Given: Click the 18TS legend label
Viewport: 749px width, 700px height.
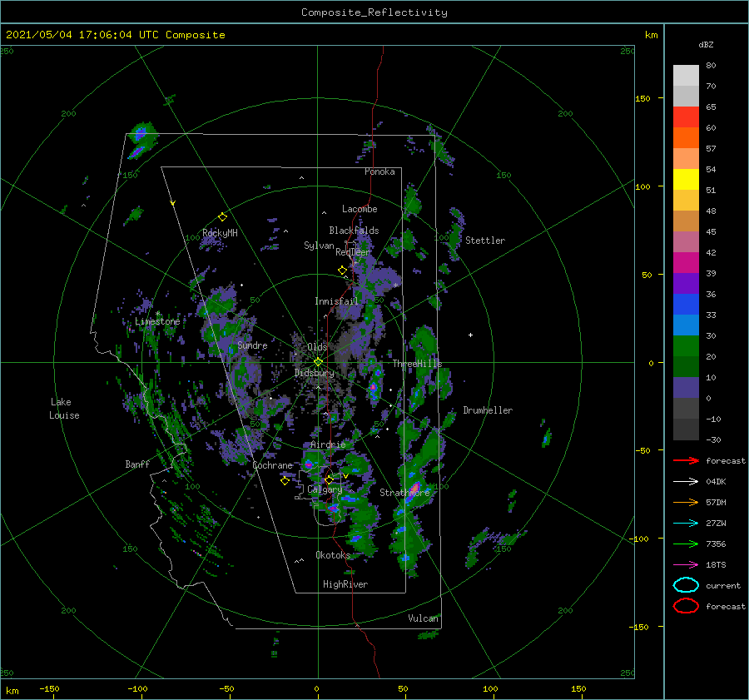Looking at the screenshot, I should click(x=716, y=565).
